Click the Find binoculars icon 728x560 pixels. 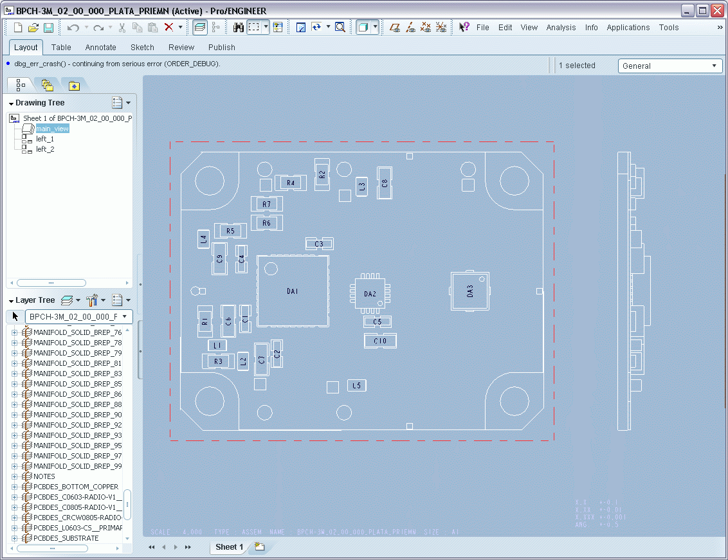(x=238, y=28)
